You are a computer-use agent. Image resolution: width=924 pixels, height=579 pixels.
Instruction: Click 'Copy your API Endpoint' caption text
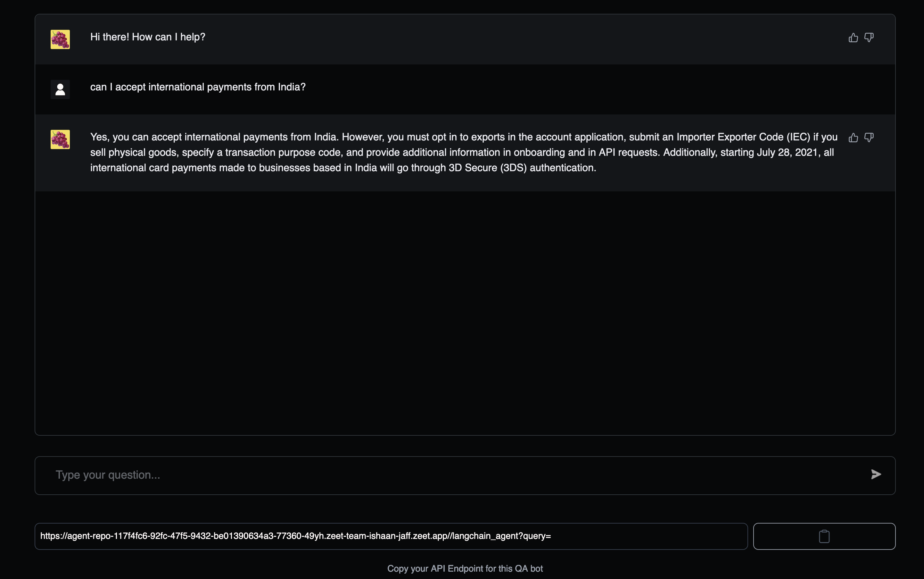pyautogui.click(x=465, y=569)
